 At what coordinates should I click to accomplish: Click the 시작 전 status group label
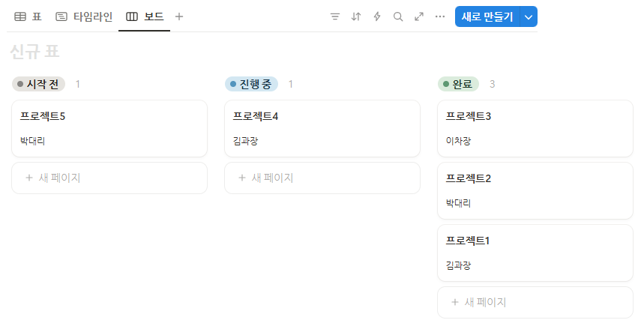(38, 84)
